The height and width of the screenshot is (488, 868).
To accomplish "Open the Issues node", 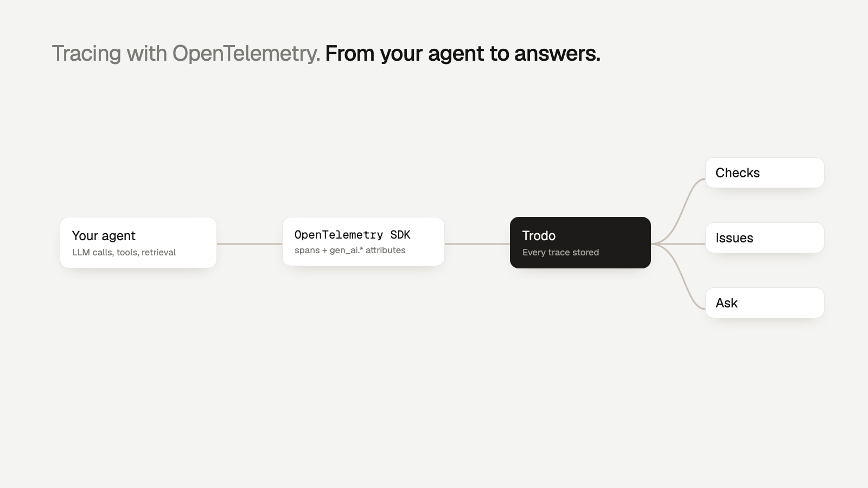I will click(765, 238).
